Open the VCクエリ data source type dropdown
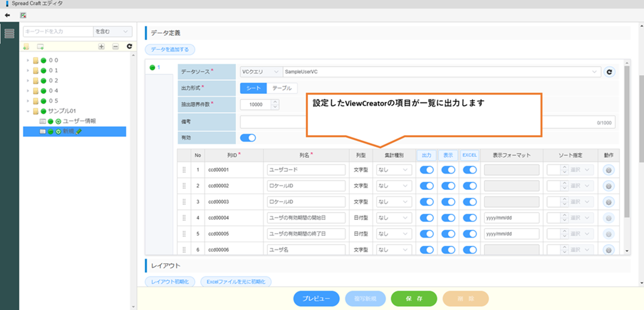 tap(260, 72)
